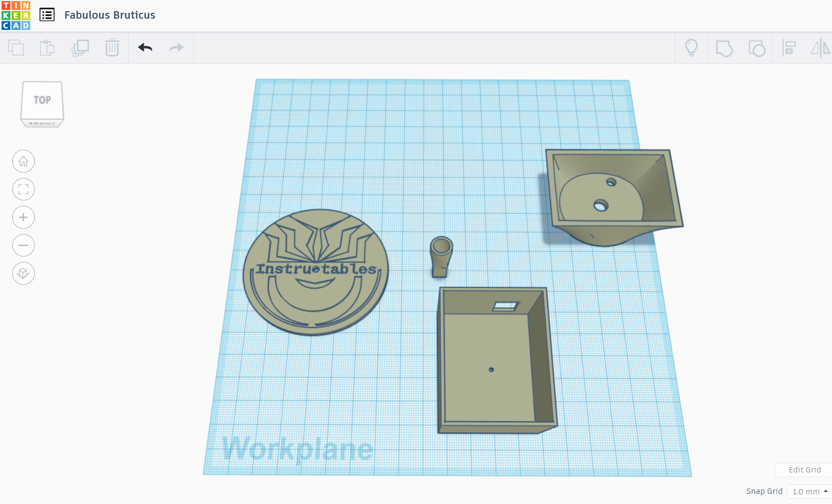832x504 pixels.
Task: Click the Mirror/Flip tool icon
Action: coord(821,48)
